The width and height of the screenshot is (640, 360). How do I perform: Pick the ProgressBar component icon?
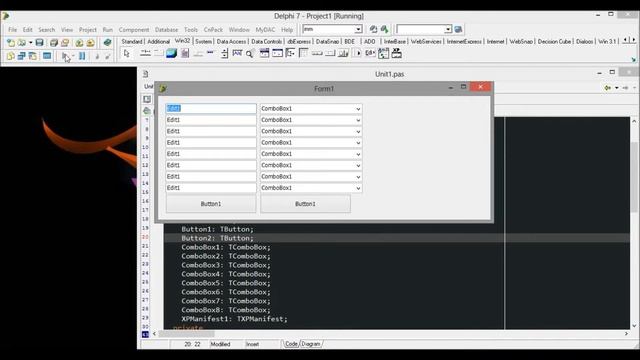click(x=211, y=53)
